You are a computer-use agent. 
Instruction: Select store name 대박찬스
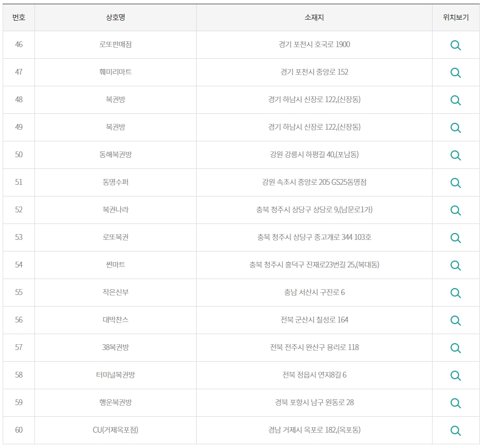116,320
